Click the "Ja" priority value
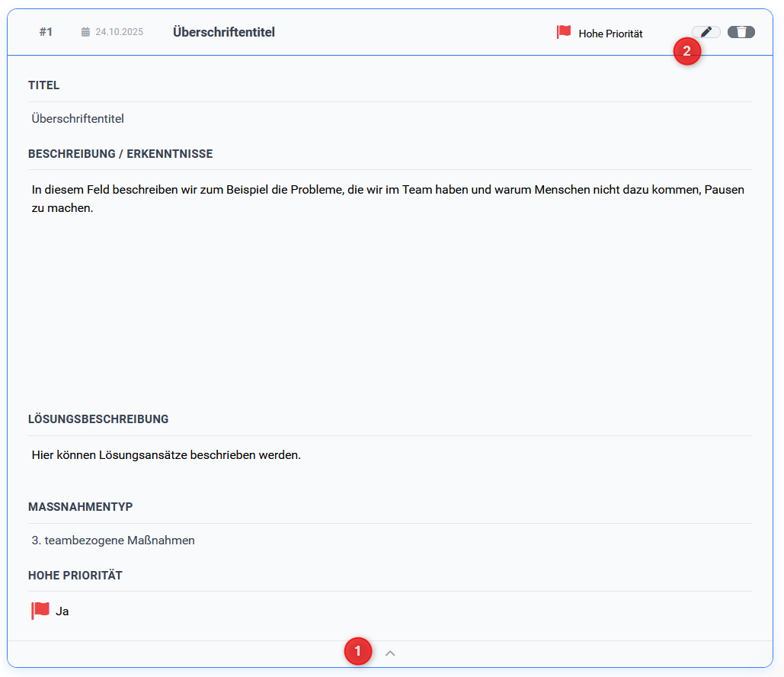The image size is (784, 677). (x=62, y=611)
